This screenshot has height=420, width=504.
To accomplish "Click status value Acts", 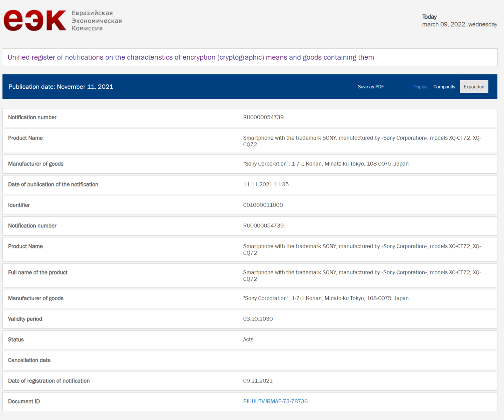I will [248, 339].
